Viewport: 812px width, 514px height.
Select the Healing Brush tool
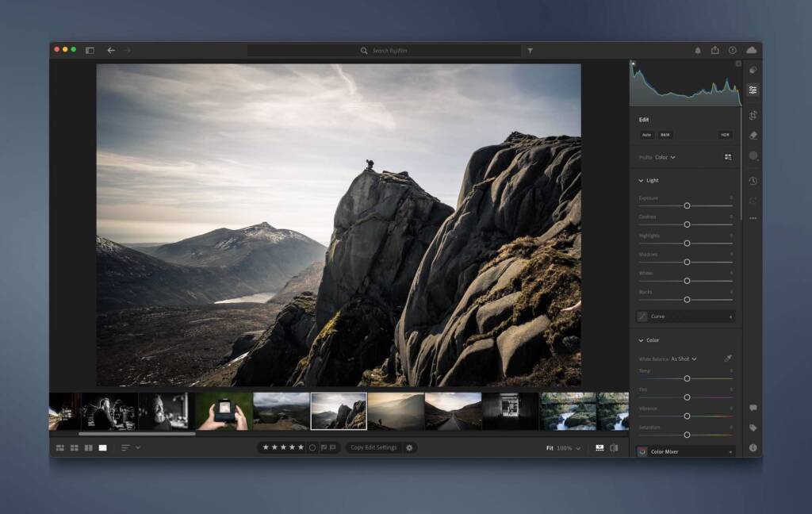pyautogui.click(x=753, y=136)
